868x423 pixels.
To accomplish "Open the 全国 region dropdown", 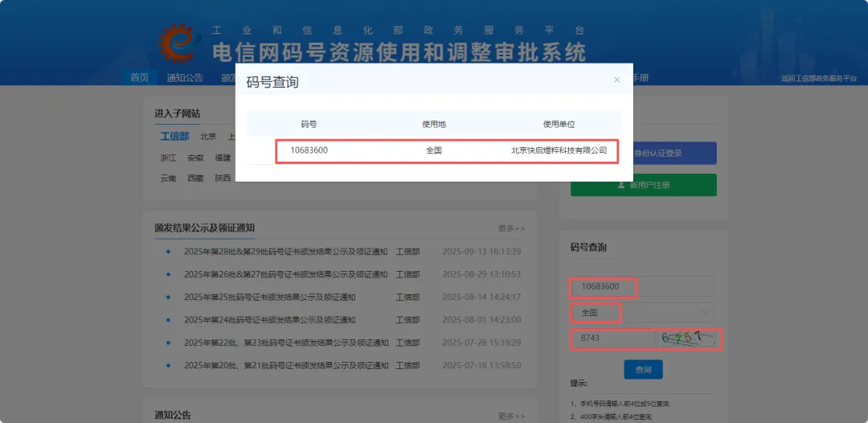I will pyautogui.click(x=642, y=313).
